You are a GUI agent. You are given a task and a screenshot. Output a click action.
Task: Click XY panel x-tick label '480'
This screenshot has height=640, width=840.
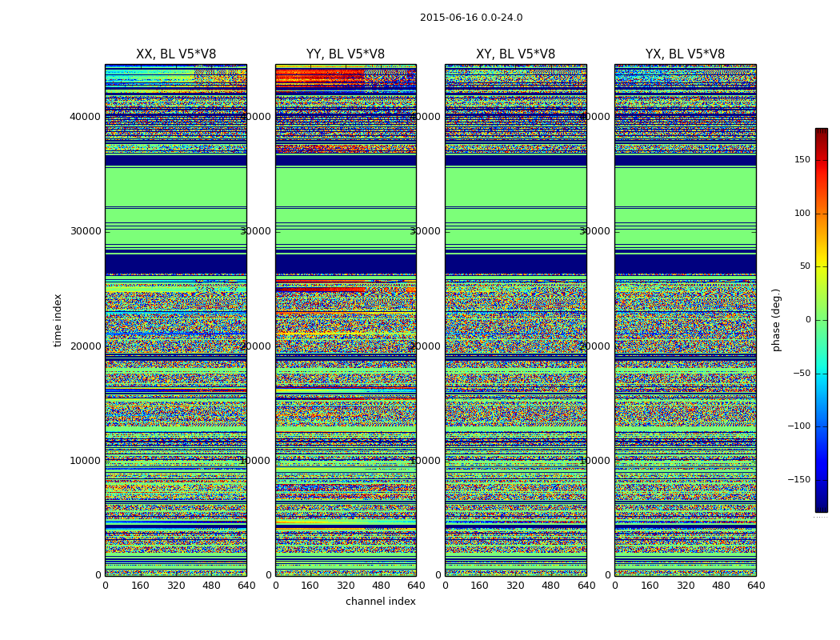[550, 586]
